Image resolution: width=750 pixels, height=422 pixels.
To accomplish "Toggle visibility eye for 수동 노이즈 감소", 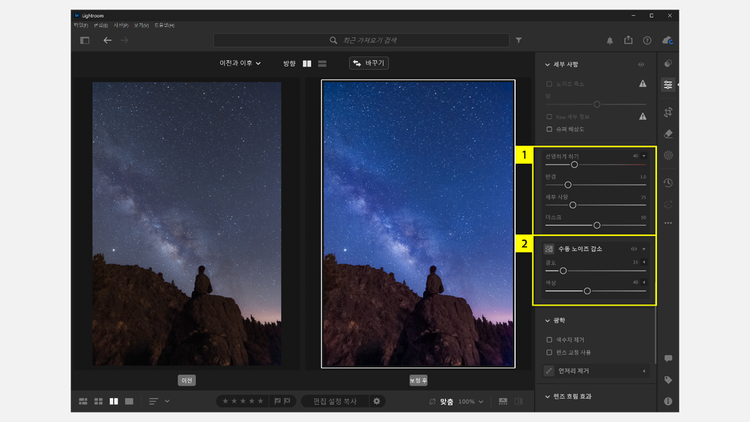I will pyautogui.click(x=634, y=249).
